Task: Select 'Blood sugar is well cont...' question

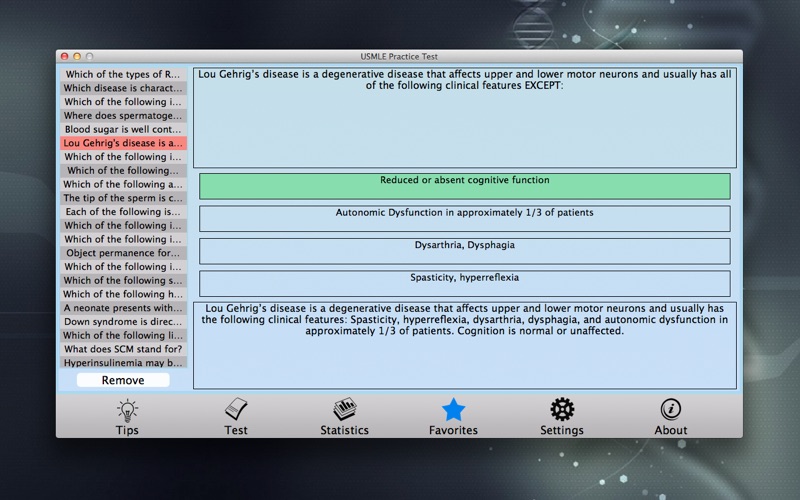Action: point(123,130)
